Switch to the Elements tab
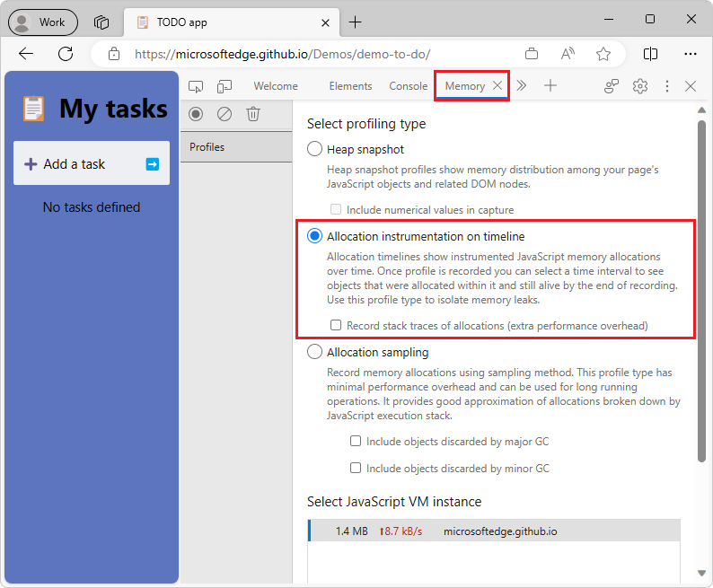713x588 pixels. [350, 86]
